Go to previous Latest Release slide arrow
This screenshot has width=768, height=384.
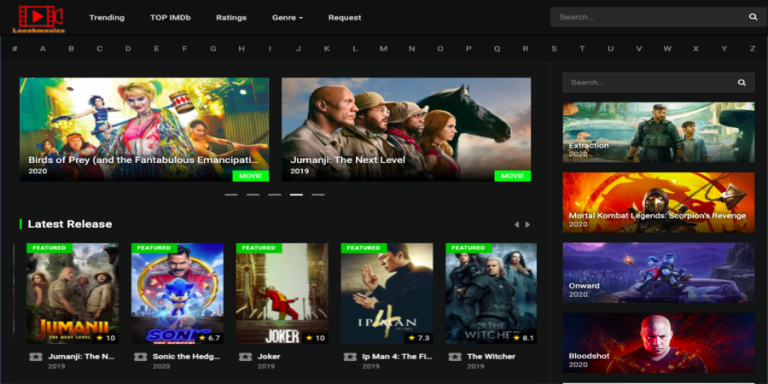pos(516,224)
